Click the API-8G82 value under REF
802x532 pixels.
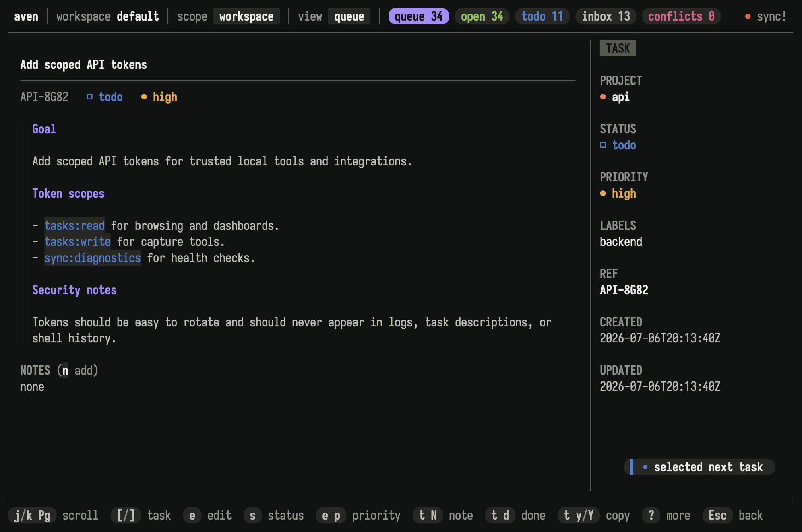(x=624, y=290)
